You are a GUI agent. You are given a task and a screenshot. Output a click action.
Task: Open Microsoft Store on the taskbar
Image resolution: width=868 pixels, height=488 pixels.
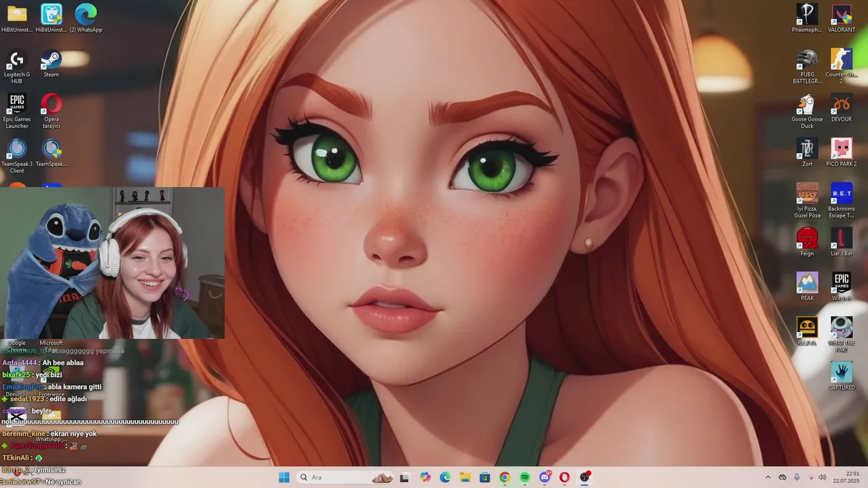click(485, 477)
